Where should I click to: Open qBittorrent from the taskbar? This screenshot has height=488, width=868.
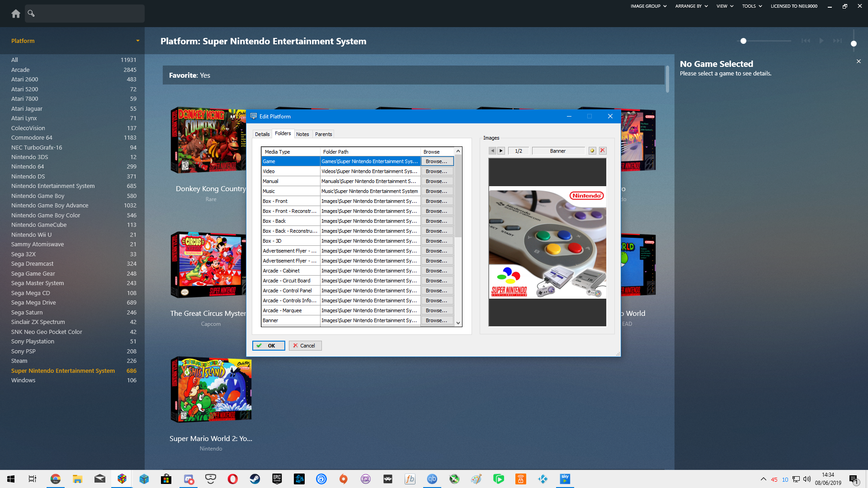pyautogui.click(x=432, y=479)
